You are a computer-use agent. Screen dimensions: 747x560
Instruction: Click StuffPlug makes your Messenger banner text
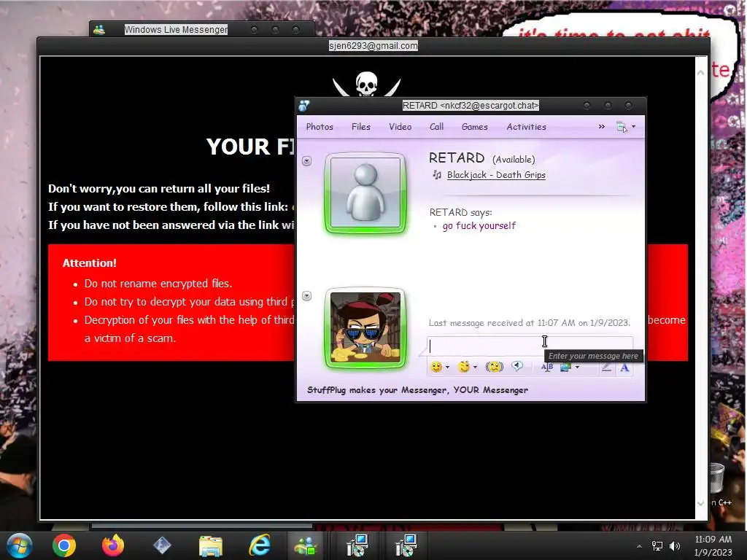pyautogui.click(x=417, y=390)
